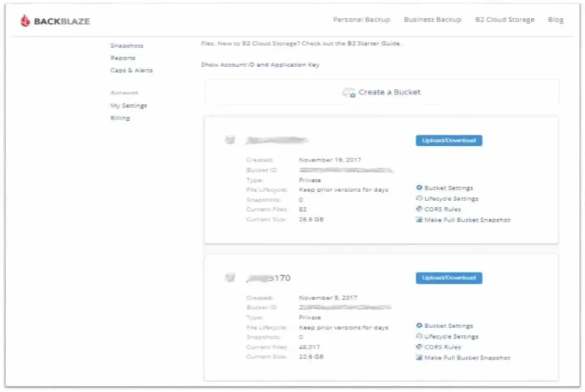
Task: Click Private type value of bucket 170
Action: tap(310, 317)
